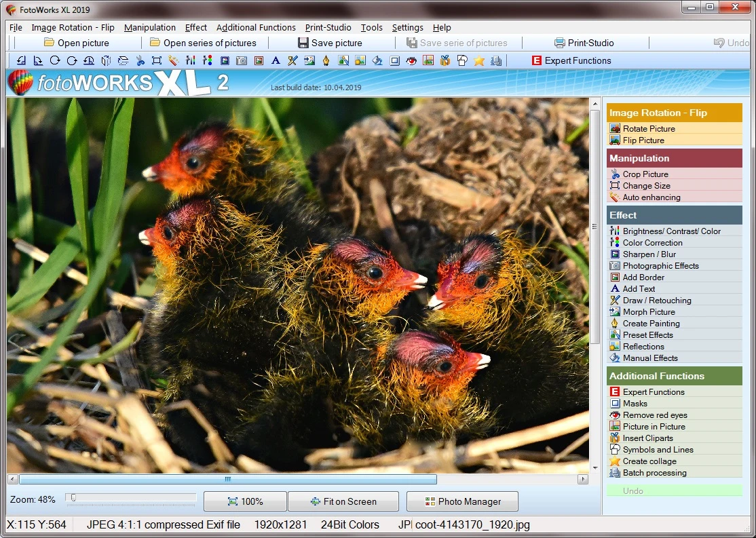Click the scissors crop icon in the toolbar
The width and height of the screenshot is (756, 538).
pyautogui.click(x=140, y=60)
